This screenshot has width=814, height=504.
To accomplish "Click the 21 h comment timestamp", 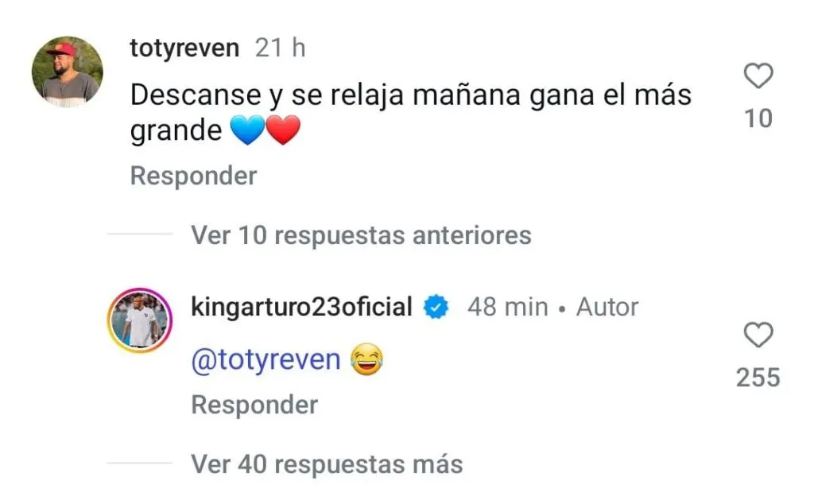I will tap(280, 48).
